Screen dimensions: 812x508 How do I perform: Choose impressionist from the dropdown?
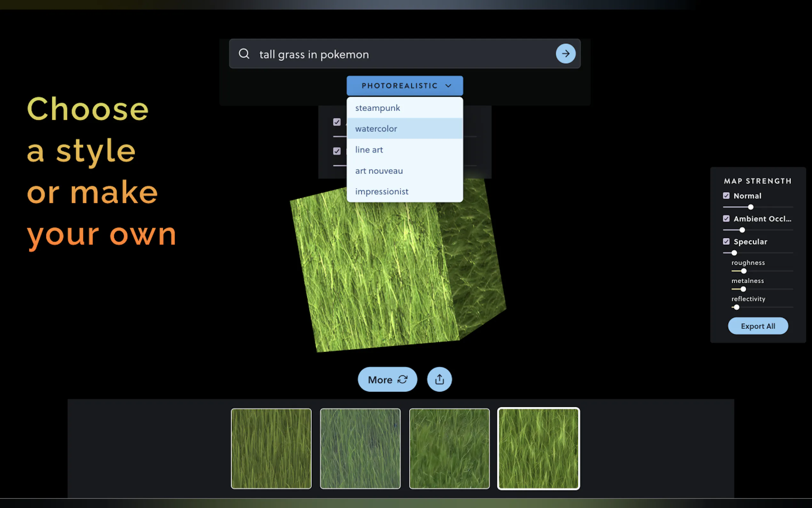tap(382, 192)
